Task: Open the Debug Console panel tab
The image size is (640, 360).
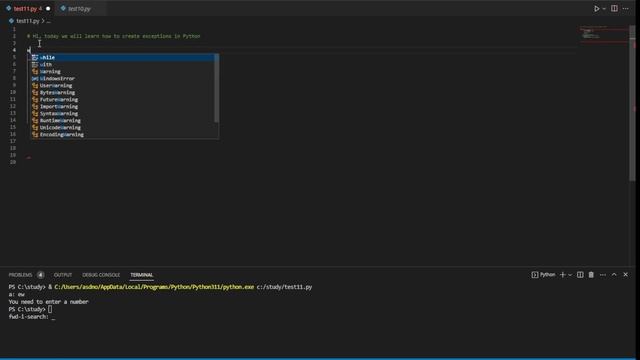Action: pos(101,275)
